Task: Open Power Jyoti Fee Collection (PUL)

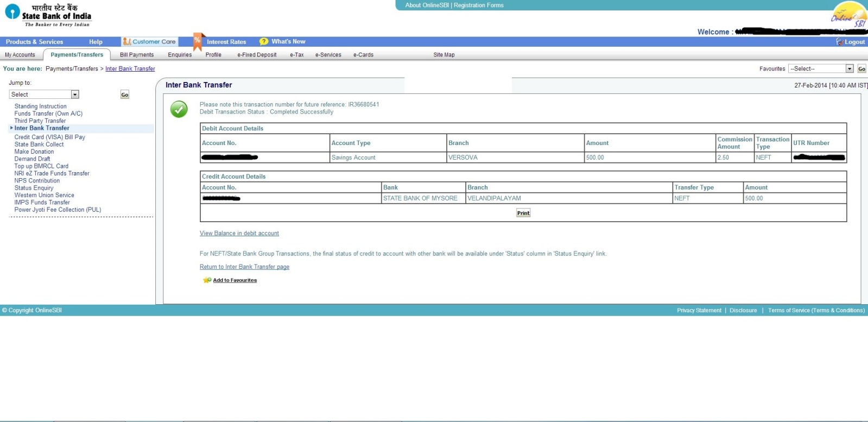Action: tap(58, 210)
